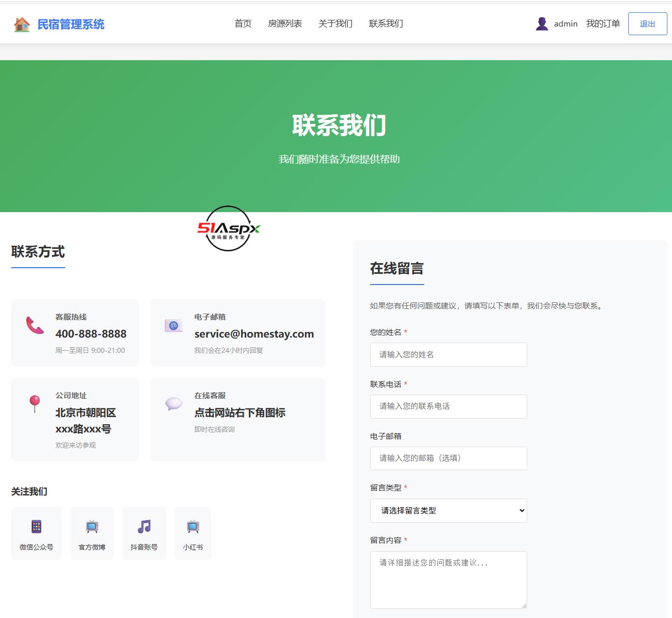This screenshot has height=618, width=672.
Task: Click the house logo icon
Action: [22, 24]
